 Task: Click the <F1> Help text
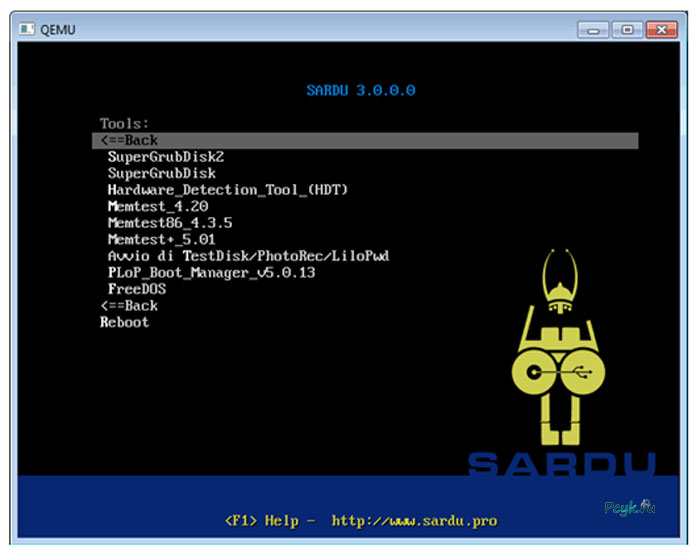coord(262,521)
